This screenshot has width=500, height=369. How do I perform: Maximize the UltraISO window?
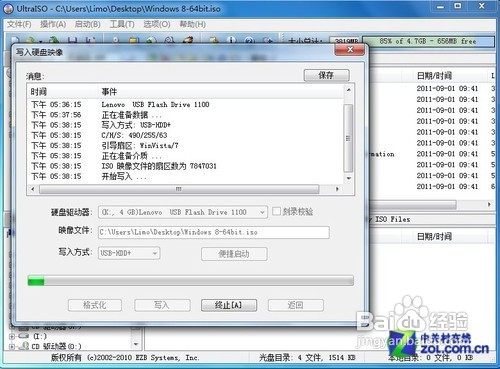click(x=458, y=6)
